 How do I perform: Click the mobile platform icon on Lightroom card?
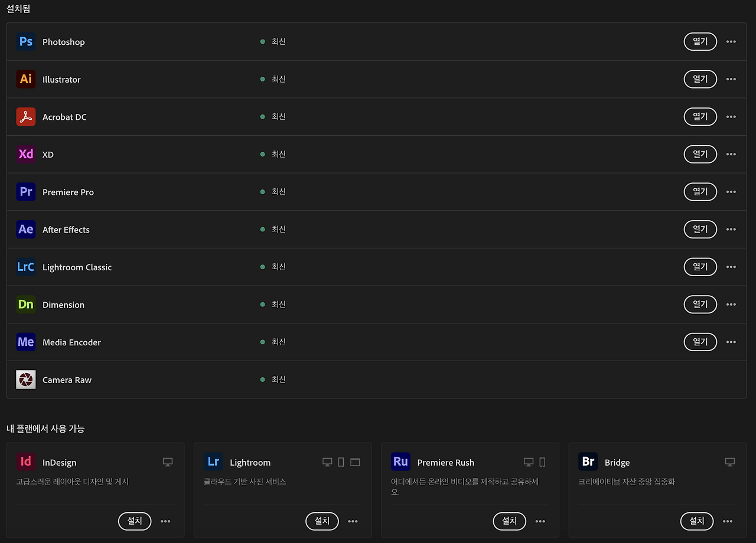[341, 462]
